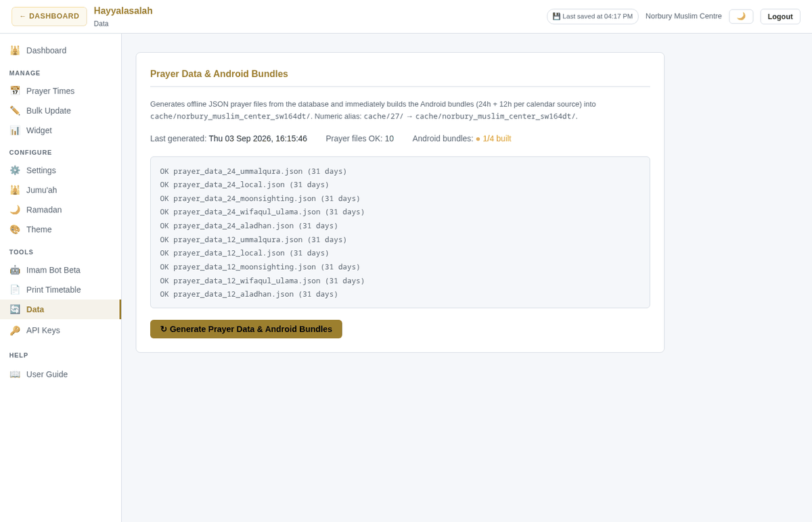This screenshot has width=812, height=522.
Task: Open Print Timetable tool
Action: [x=61, y=289]
